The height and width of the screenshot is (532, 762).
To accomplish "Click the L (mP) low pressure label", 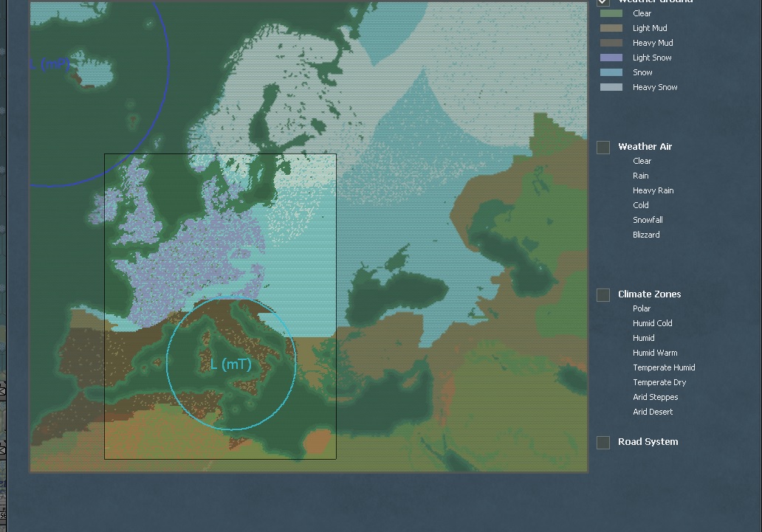I will [49, 63].
